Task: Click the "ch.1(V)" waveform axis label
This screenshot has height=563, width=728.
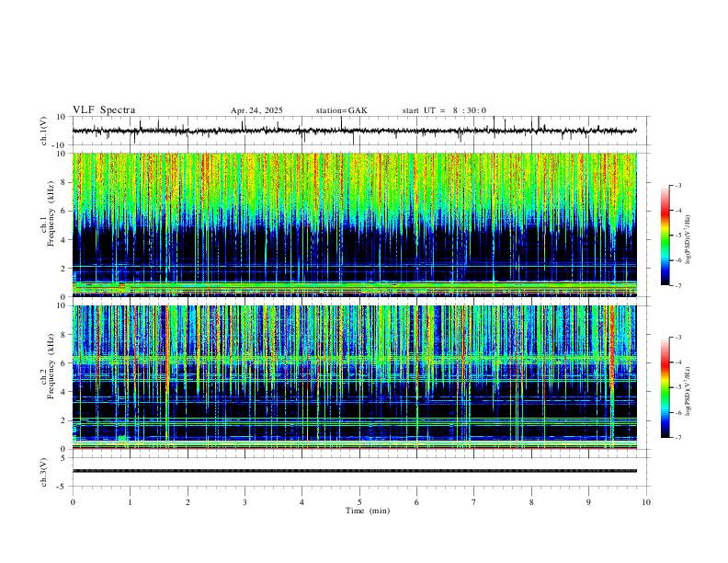Action: tap(44, 131)
